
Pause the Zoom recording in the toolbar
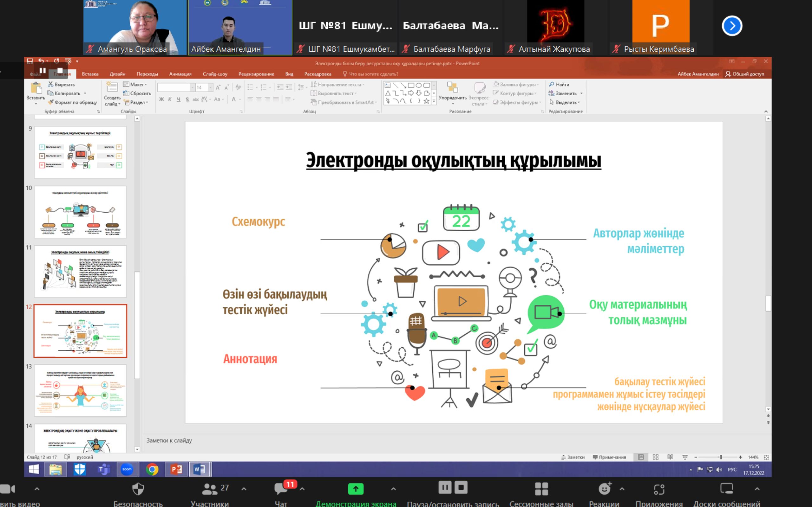(x=445, y=487)
